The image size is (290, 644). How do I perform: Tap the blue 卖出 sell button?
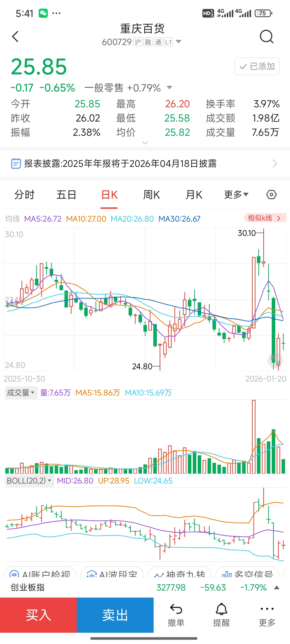[115, 615]
